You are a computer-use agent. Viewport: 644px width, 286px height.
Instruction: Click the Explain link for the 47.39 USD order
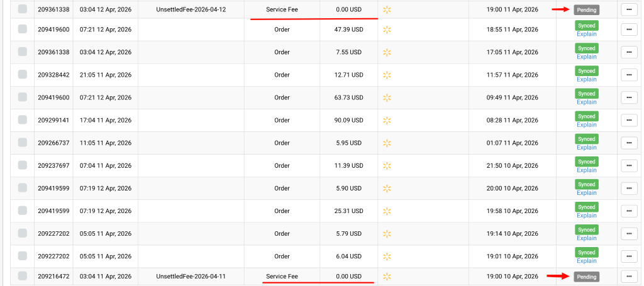(x=586, y=34)
